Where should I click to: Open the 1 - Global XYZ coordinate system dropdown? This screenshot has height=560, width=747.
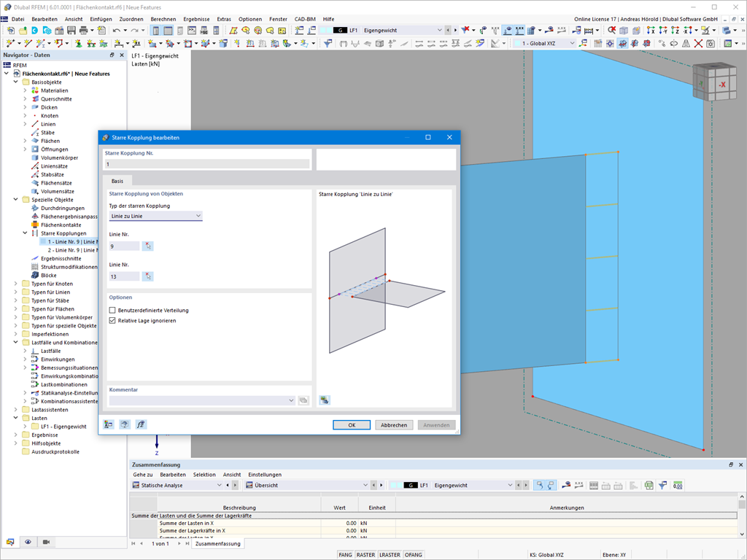(x=572, y=43)
